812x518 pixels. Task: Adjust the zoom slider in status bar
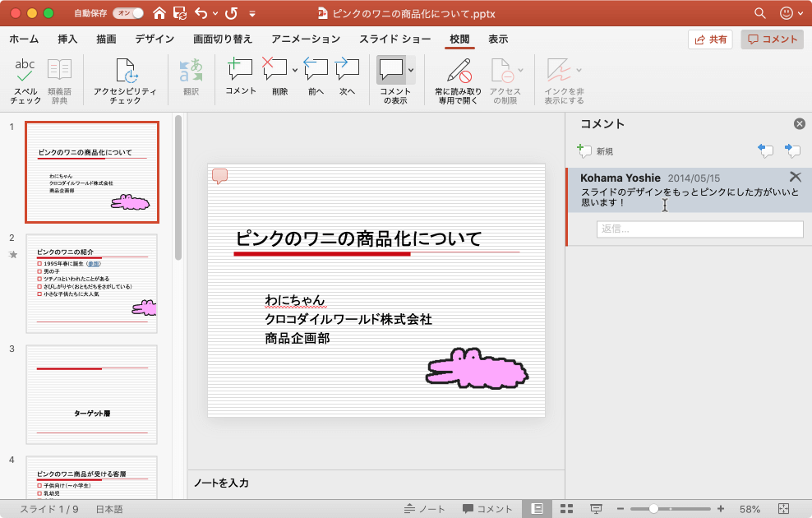coord(654,509)
